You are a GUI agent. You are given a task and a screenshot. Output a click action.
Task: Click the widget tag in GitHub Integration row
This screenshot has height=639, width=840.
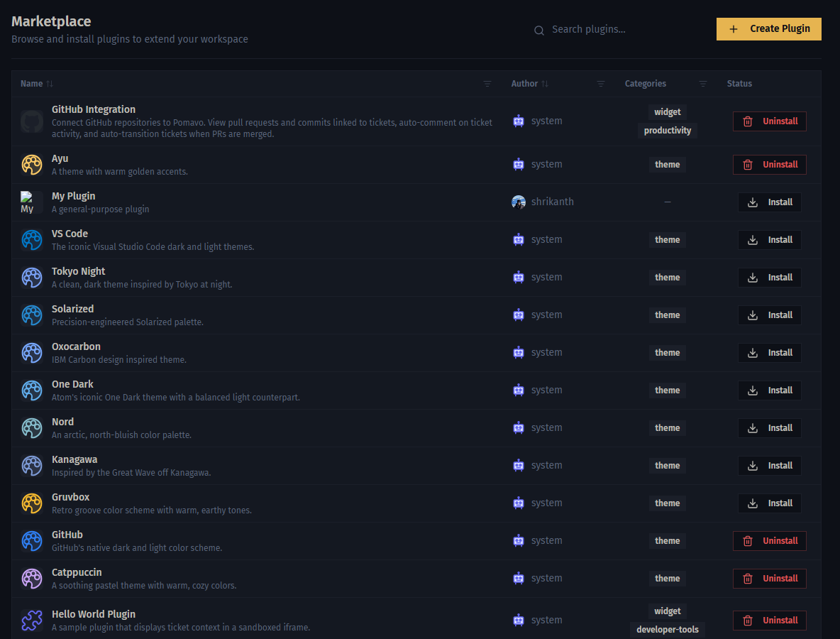click(667, 112)
